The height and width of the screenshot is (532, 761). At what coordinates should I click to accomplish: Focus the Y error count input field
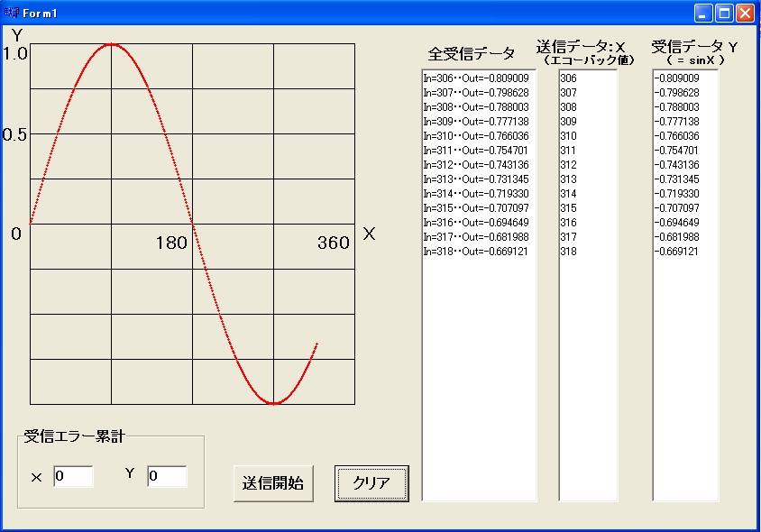coord(167,476)
